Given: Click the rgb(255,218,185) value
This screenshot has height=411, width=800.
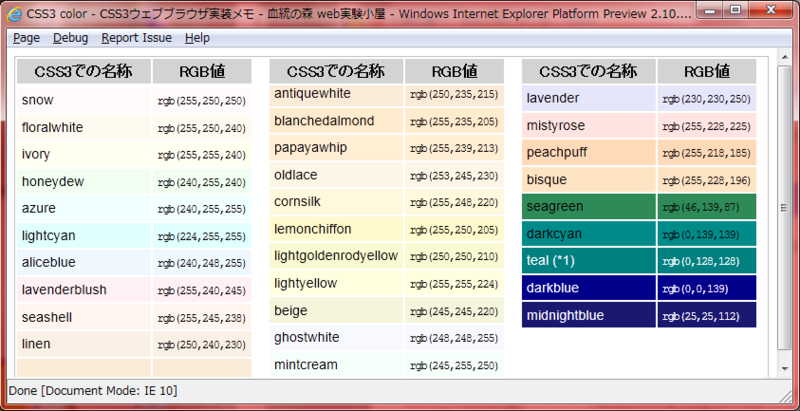Looking at the screenshot, I should tap(707, 153).
